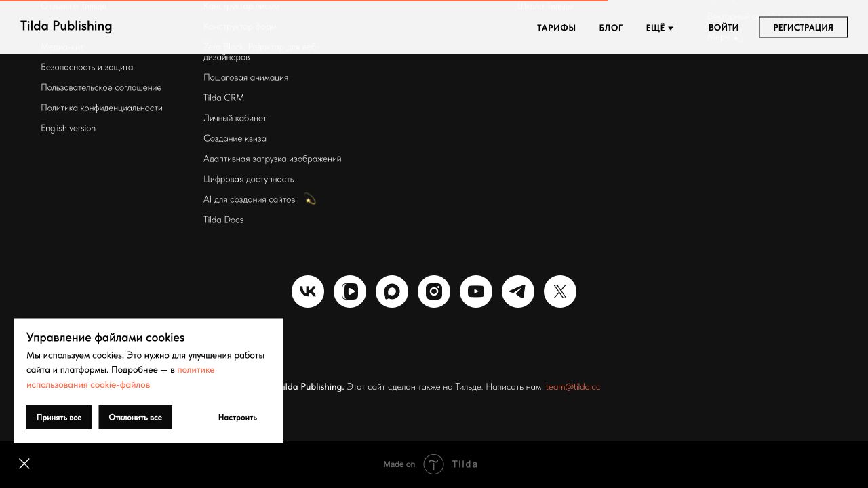Expand the ЕЩЁ dropdown menu

659,28
